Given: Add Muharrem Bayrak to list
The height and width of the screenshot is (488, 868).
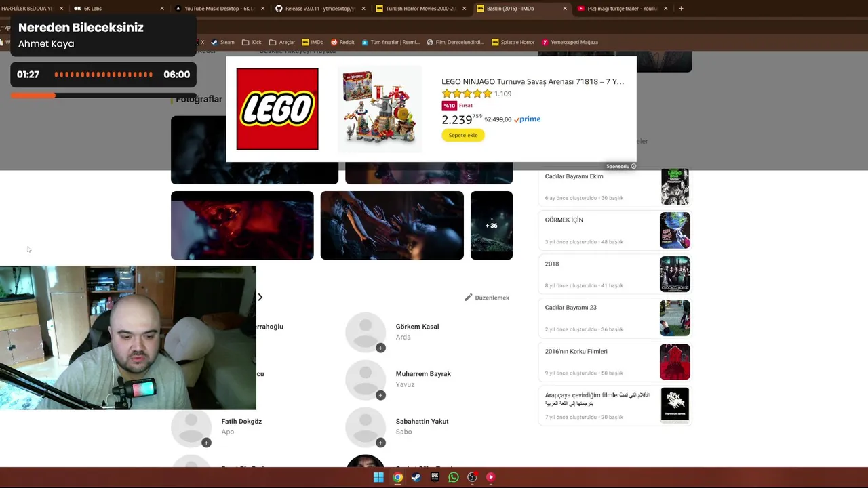Looking at the screenshot, I should point(380,395).
